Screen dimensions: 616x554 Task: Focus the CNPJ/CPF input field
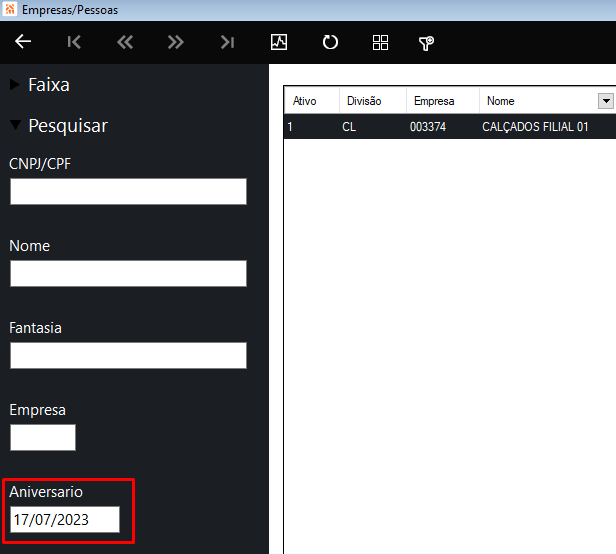tap(128, 191)
